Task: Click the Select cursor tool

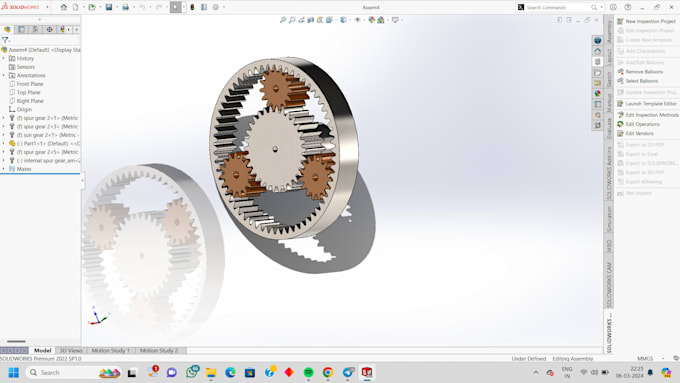Action: [x=176, y=7]
